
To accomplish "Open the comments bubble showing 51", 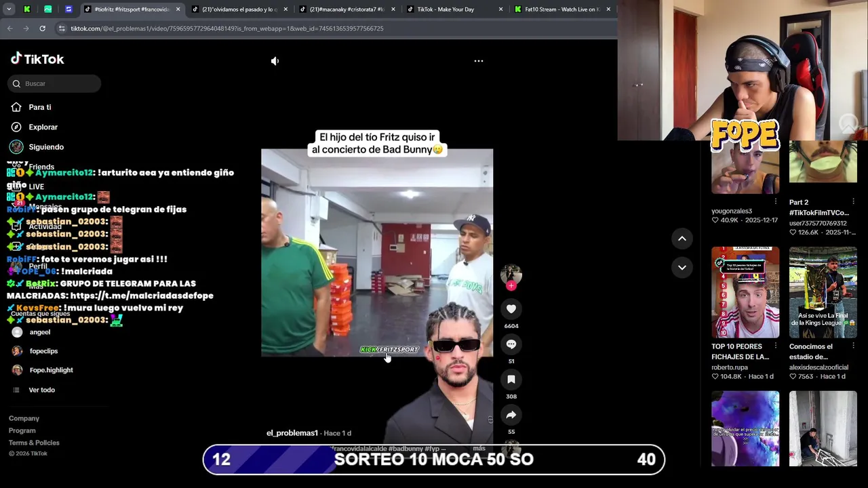I will (511, 344).
